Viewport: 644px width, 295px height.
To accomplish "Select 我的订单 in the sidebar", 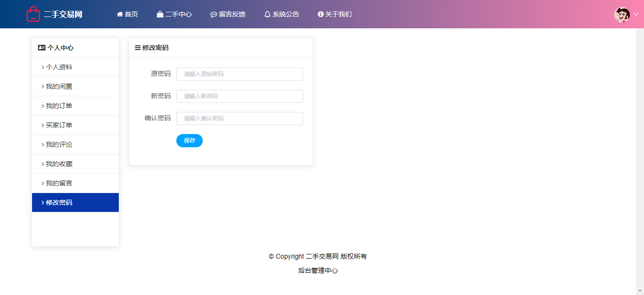I will (x=75, y=106).
